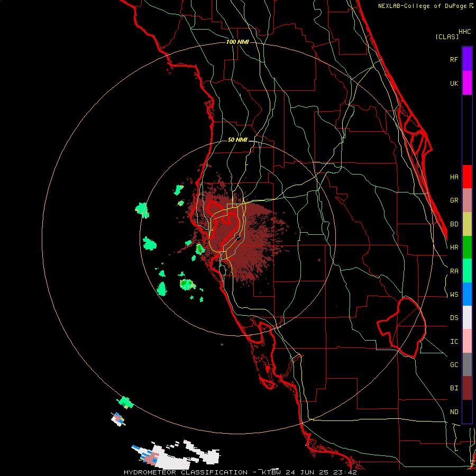Screen dimensions: 476x476
Task: Click the RF purple legend color swatch
Action: (467, 59)
